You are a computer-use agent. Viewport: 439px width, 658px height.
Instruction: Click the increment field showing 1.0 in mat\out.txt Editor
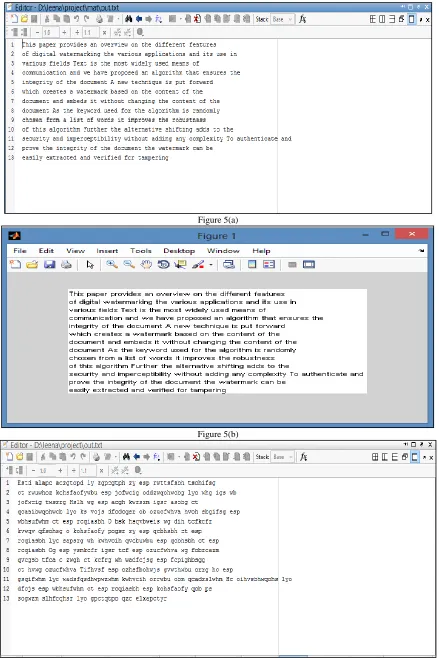point(50,32)
